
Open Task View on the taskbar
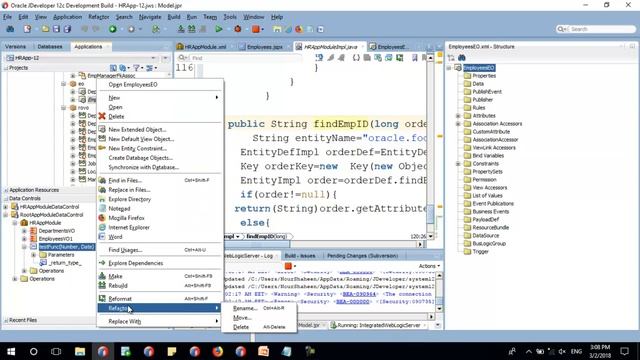coord(56,351)
